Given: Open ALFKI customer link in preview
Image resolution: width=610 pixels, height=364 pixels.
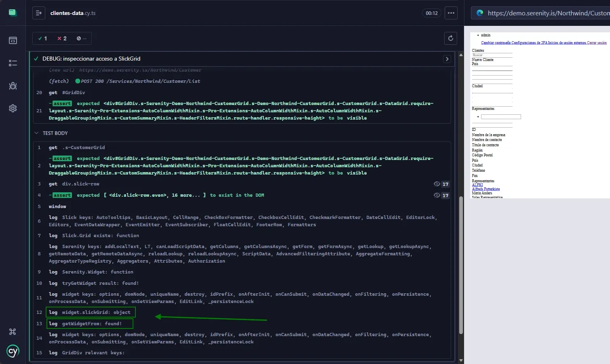Looking at the screenshot, I should tap(477, 185).
